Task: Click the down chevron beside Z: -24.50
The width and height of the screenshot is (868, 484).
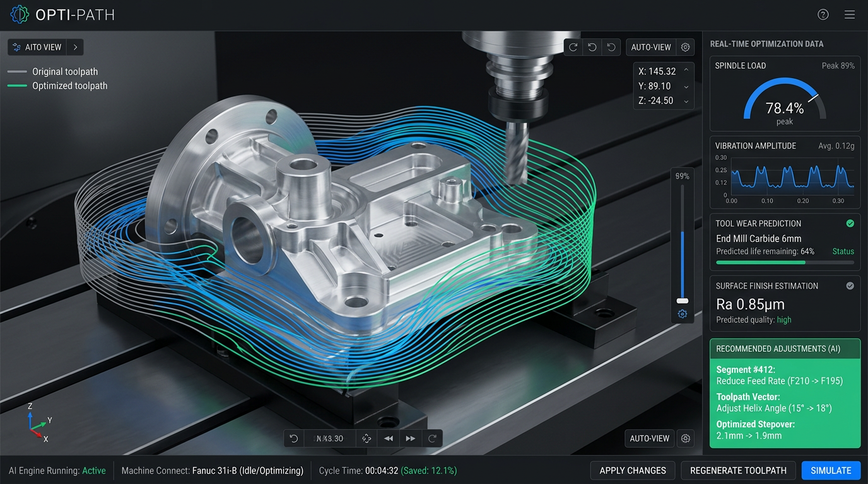Action: point(686,101)
